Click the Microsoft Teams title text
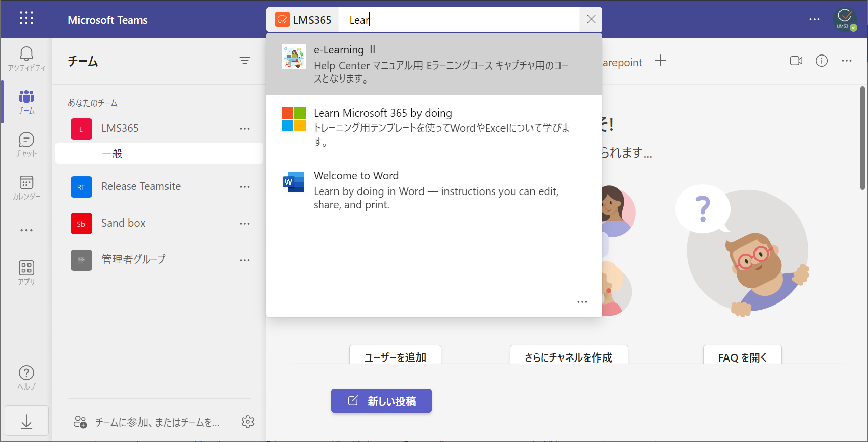 point(107,20)
